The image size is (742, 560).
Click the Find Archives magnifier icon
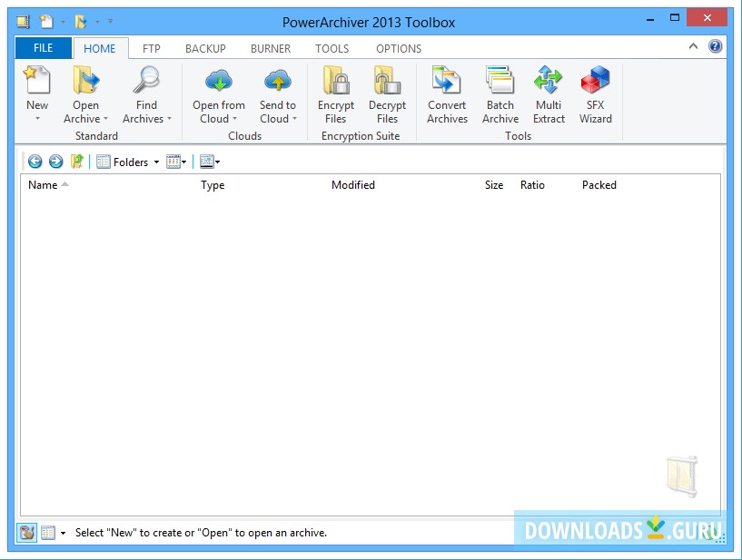pyautogui.click(x=147, y=80)
